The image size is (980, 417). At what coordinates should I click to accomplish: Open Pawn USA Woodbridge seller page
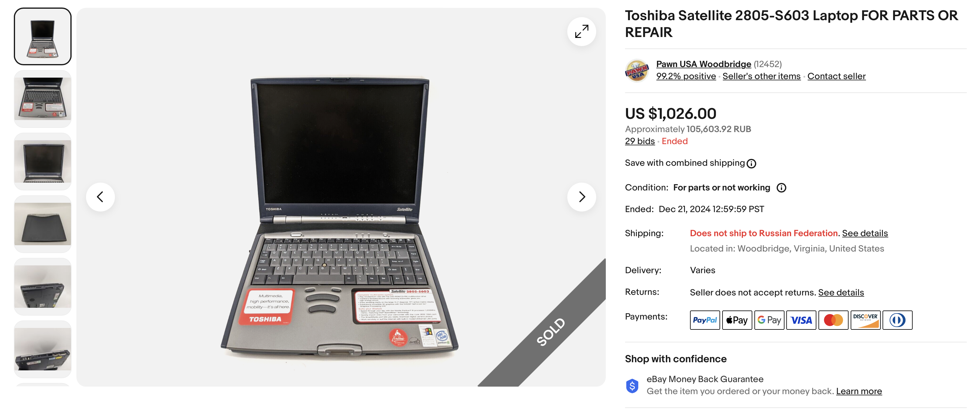[704, 64]
